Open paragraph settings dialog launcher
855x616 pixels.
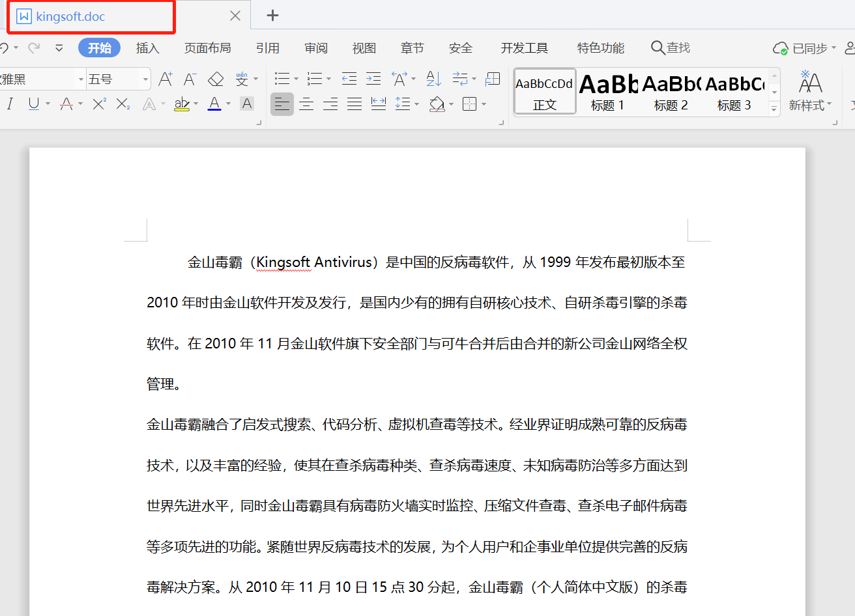[x=501, y=122]
